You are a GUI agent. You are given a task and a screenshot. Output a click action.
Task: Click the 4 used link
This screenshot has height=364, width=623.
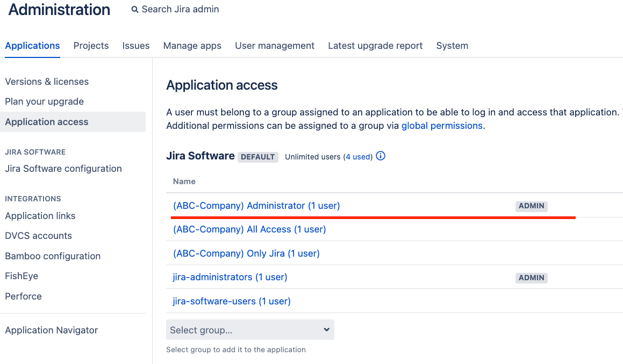pos(358,157)
